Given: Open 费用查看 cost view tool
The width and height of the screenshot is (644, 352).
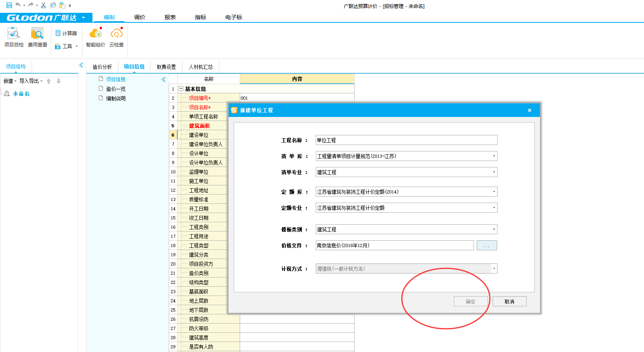Looking at the screenshot, I should click(37, 37).
